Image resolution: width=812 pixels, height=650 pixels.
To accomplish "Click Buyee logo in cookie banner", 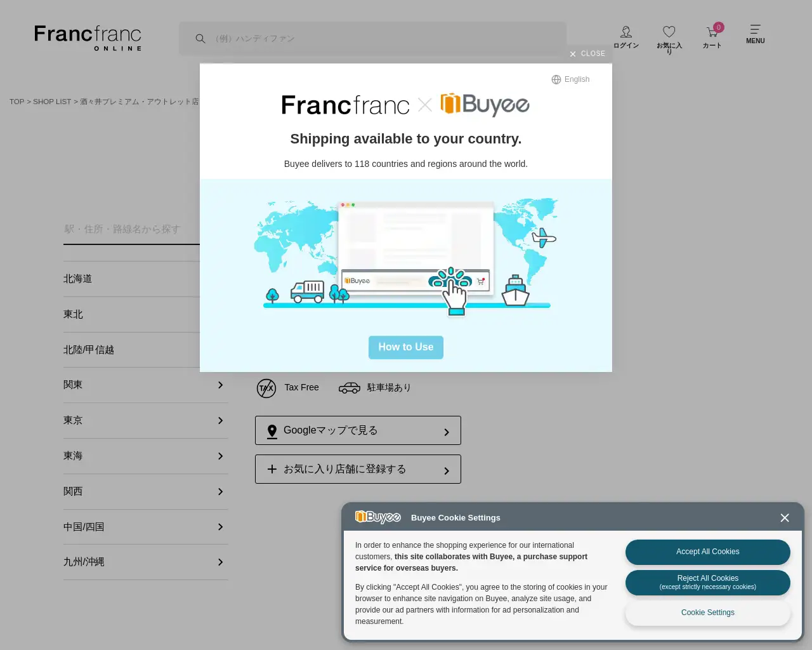I will point(378,517).
